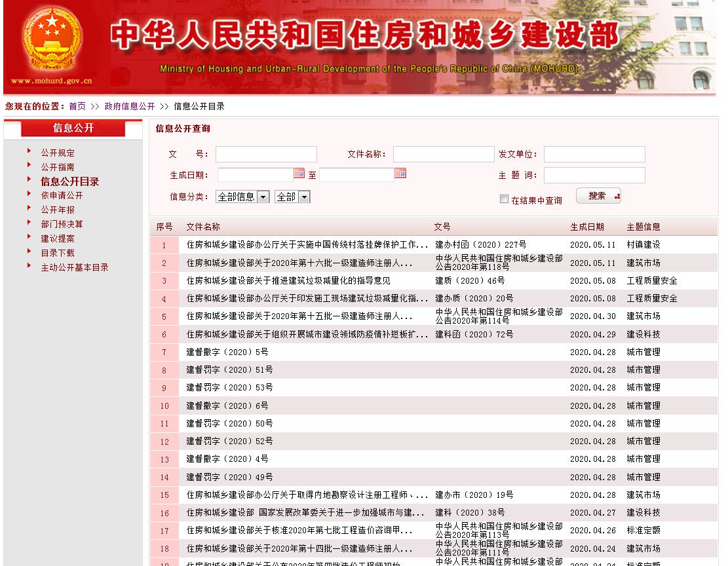Click the 2020.04.30 date in row 5
728x566 pixels.
593,316
